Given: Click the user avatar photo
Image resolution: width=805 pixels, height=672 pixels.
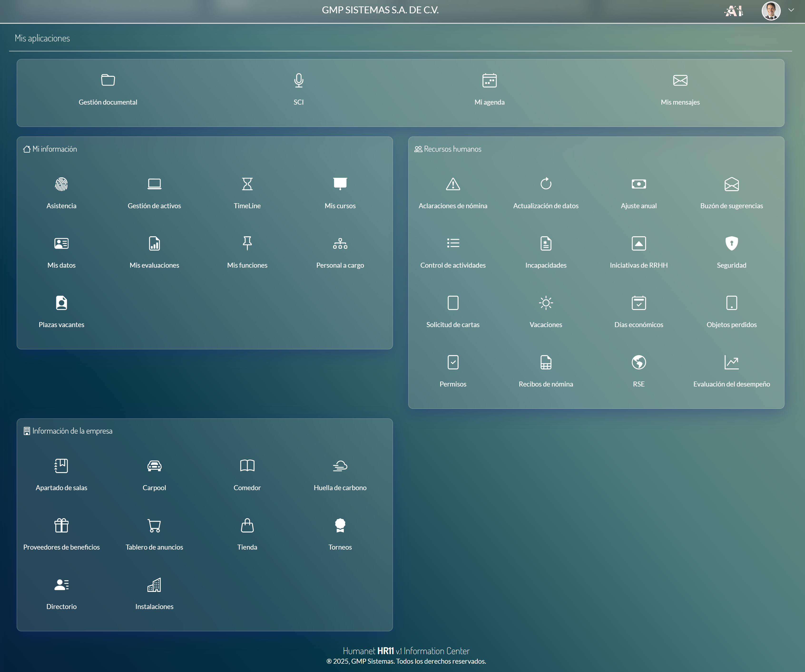Looking at the screenshot, I should pos(771,11).
